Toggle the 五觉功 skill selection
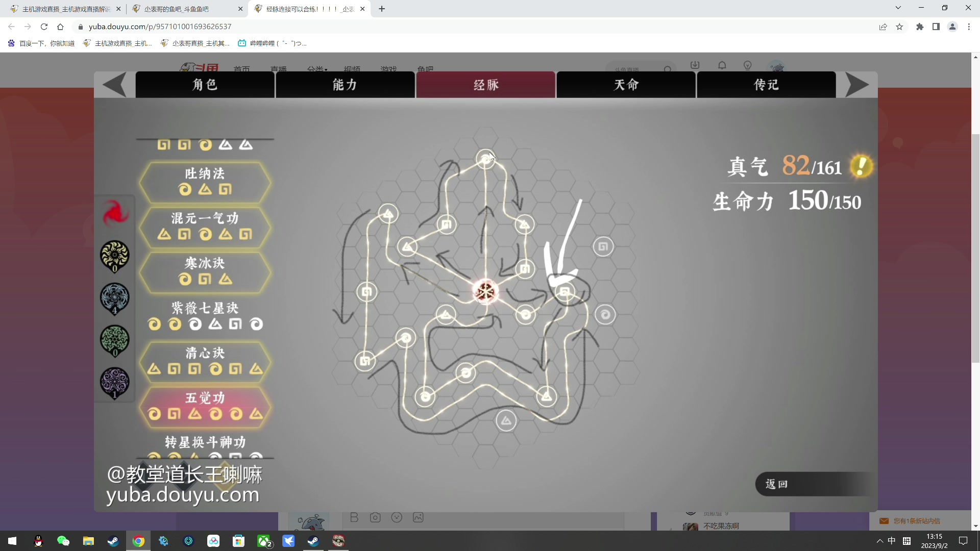 [205, 406]
